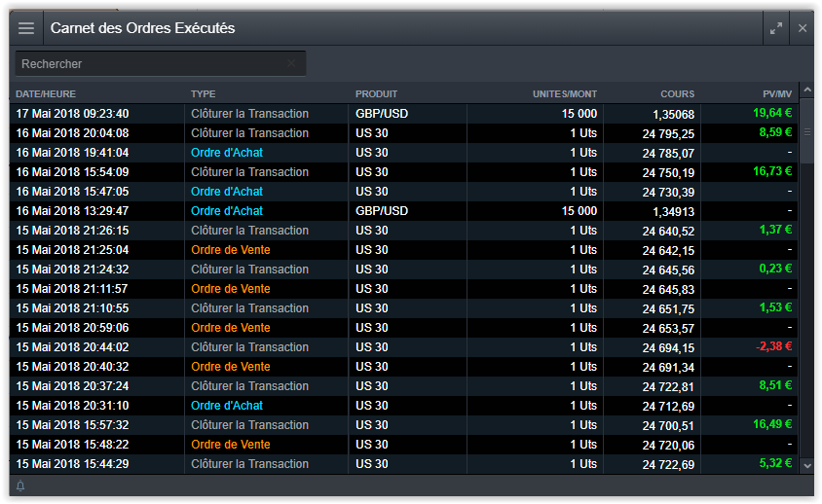Click Ordre de Vente at 20:40:32
The height and width of the screenshot is (504, 822).
click(230, 367)
